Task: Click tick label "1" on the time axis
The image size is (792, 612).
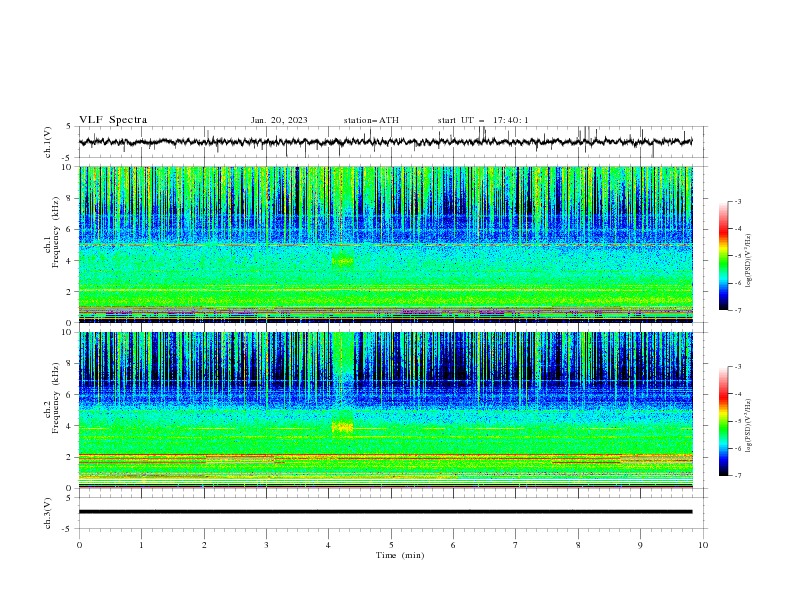Action: point(141,545)
